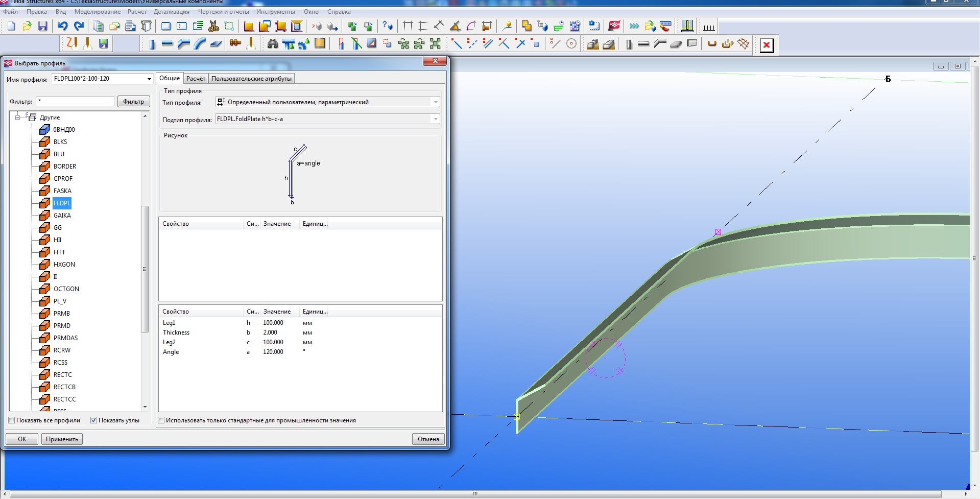The width and height of the screenshot is (980, 499).
Task: Collapse the 'Другие' tree node
Action: point(18,117)
